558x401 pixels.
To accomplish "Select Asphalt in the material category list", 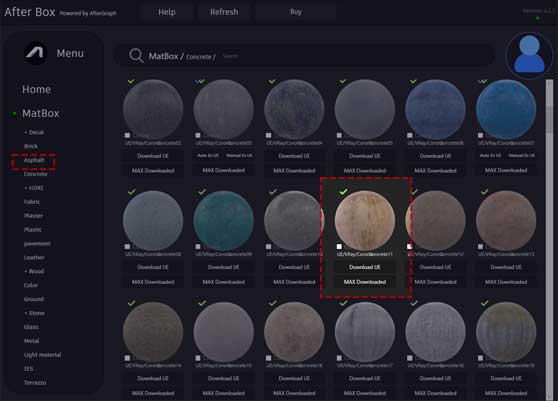I will (34, 160).
